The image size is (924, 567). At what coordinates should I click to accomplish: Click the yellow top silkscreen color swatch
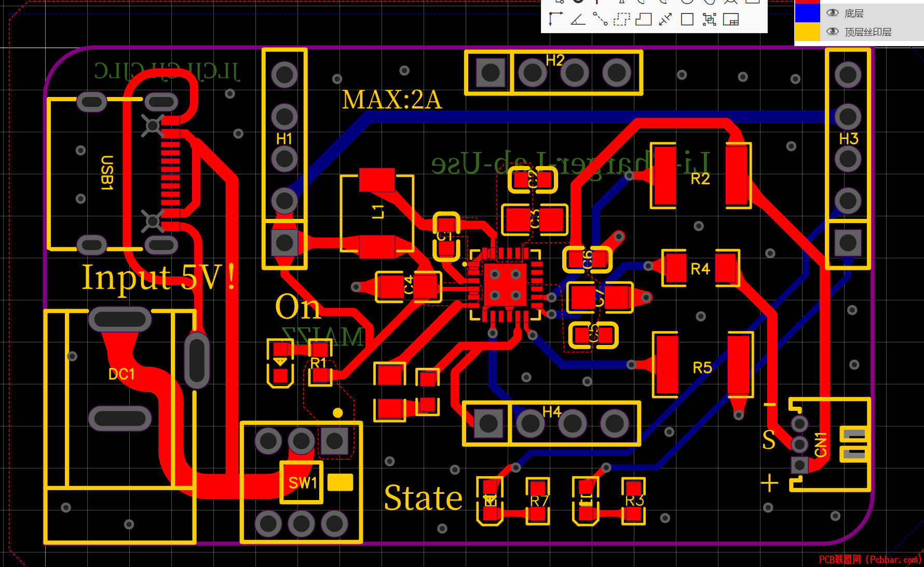click(x=807, y=32)
